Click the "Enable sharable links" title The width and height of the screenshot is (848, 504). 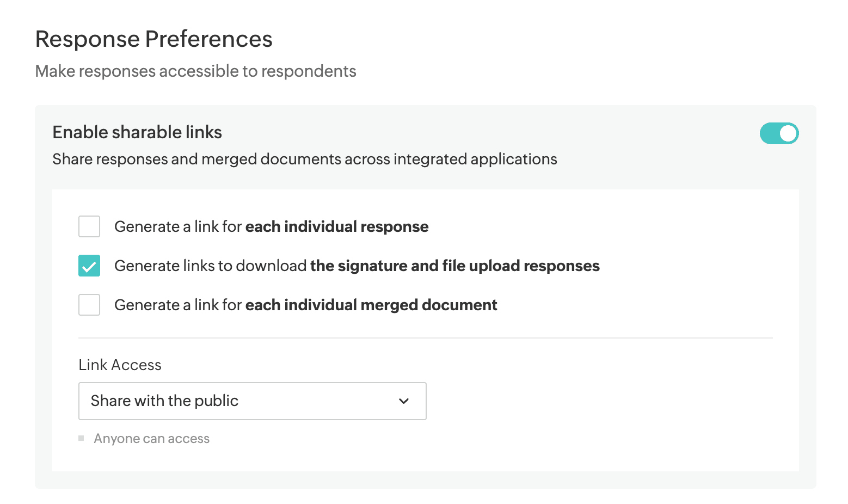(x=137, y=132)
